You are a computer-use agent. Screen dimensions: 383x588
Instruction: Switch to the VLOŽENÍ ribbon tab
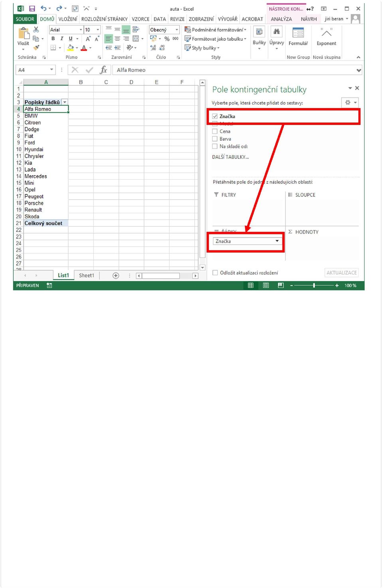[x=68, y=19]
